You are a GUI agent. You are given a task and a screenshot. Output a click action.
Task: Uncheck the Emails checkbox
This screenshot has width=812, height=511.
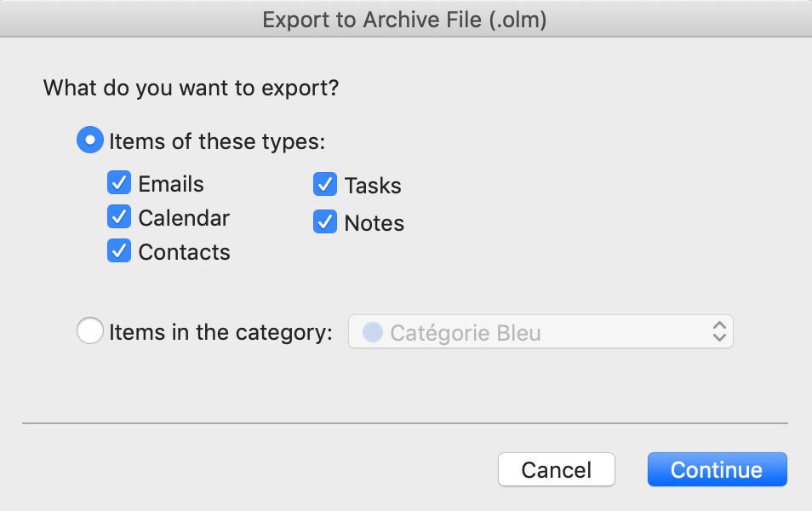119,182
